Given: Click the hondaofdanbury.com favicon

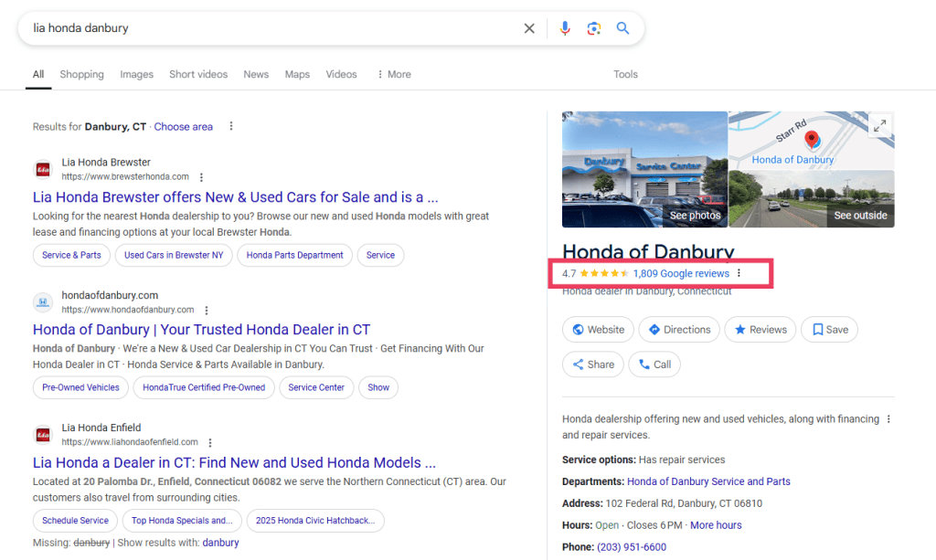Looking at the screenshot, I should pyautogui.click(x=43, y=302).
